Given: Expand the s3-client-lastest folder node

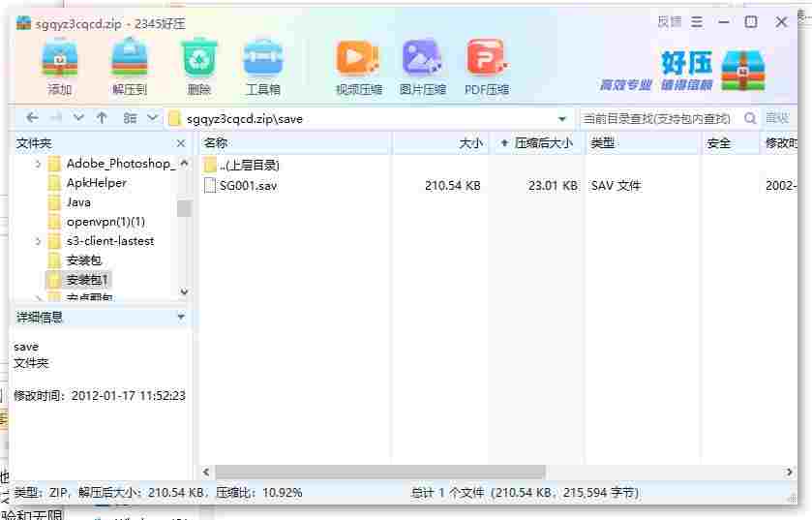Looking at the screenshot, I should (x=38, y=241).
